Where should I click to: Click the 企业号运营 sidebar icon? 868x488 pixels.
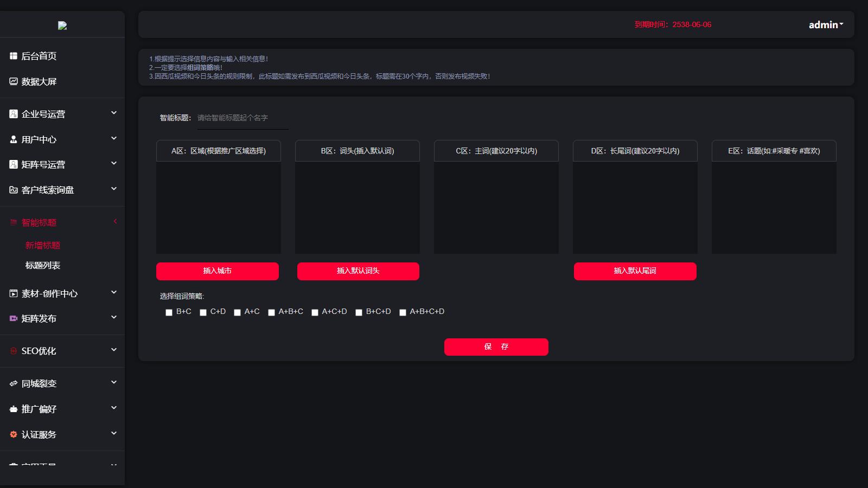[14, 114]
